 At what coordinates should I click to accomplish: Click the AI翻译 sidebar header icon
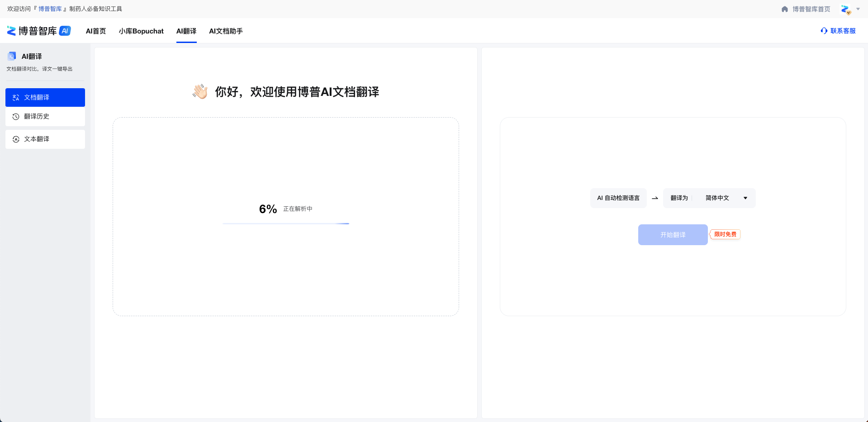pos(12,56)
